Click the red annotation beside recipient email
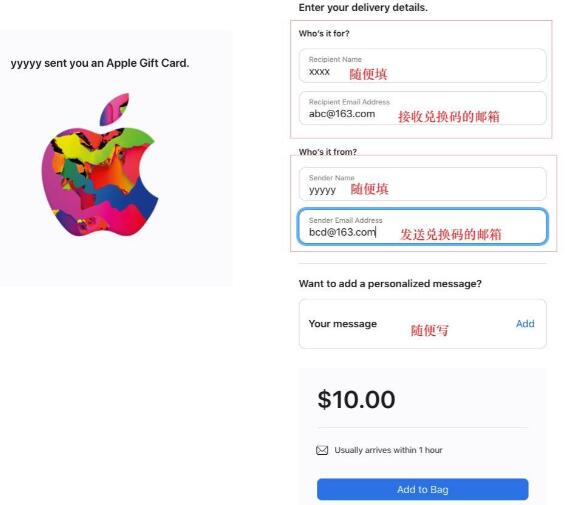 [x=449, y=116]
